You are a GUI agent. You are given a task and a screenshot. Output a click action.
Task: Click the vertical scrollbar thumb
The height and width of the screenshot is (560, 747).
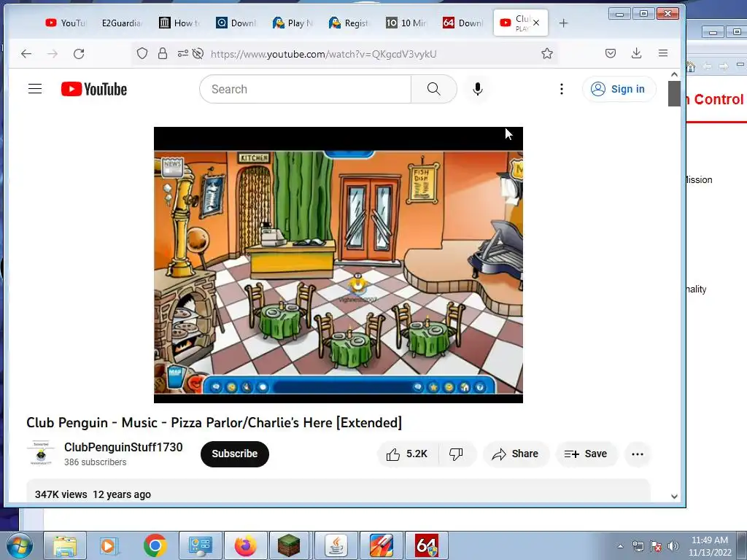674,94
